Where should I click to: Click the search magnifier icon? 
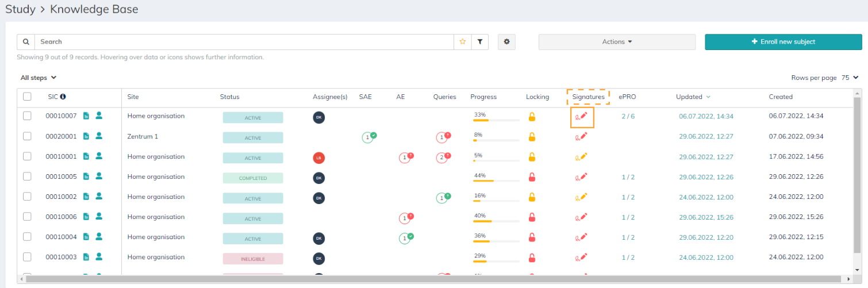click(x=26, y=42)
